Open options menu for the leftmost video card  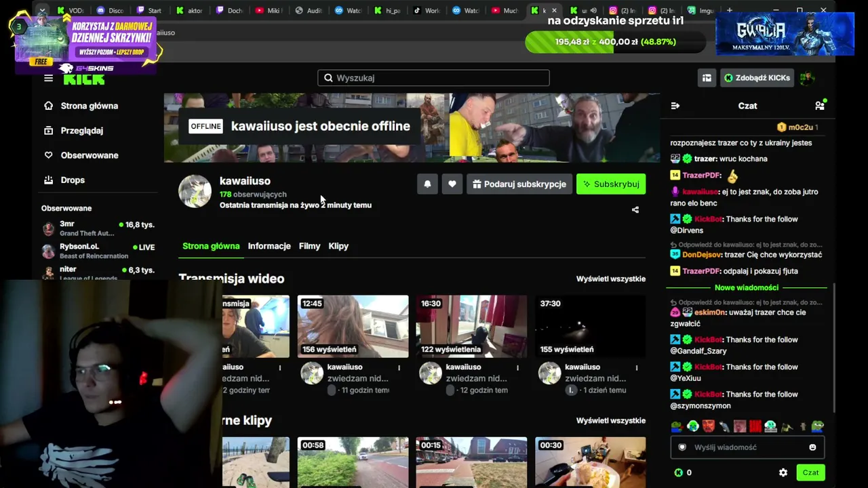coord(280,368)
